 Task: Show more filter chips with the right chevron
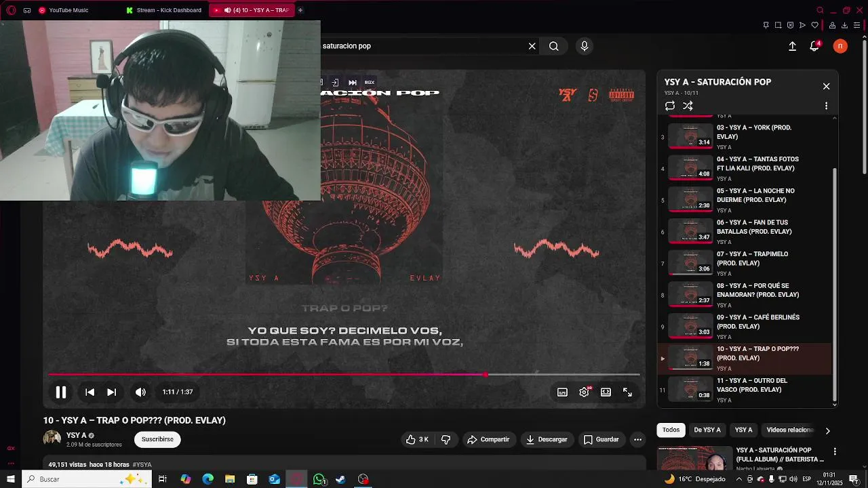(827, 430)
